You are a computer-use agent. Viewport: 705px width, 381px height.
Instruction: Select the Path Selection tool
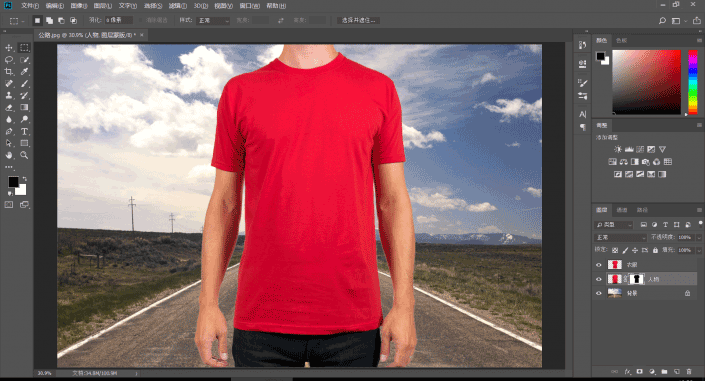pos(9,143)
